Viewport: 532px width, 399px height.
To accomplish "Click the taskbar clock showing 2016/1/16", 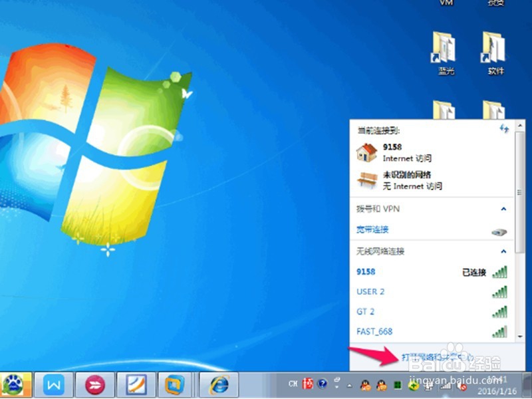I will coord(497,385).
